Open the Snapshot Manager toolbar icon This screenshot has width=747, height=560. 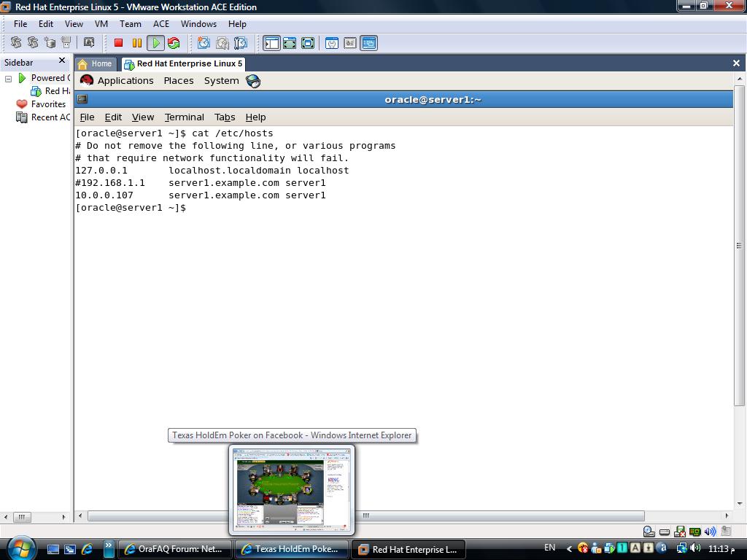point(240,43)
